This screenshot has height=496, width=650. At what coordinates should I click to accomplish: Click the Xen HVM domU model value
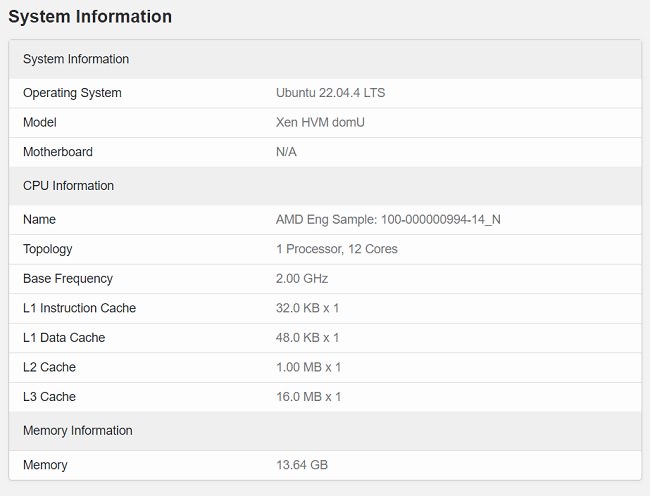coord(320,122)
